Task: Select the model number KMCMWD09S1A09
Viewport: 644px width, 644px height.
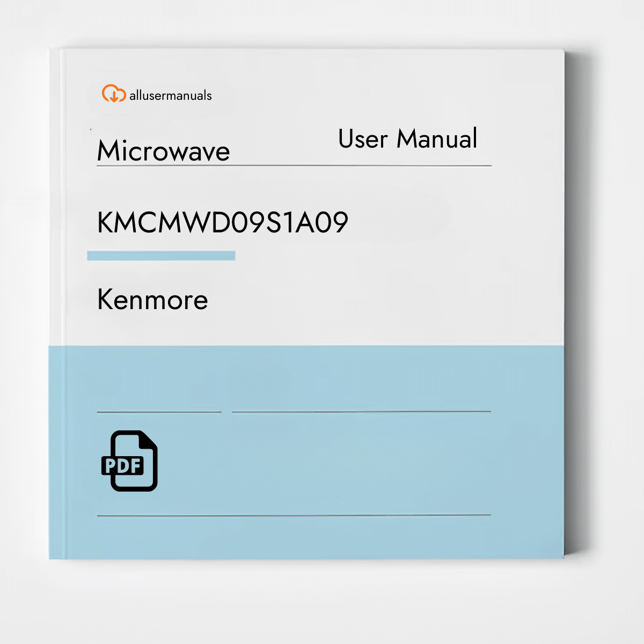Action: coord(223,222)
